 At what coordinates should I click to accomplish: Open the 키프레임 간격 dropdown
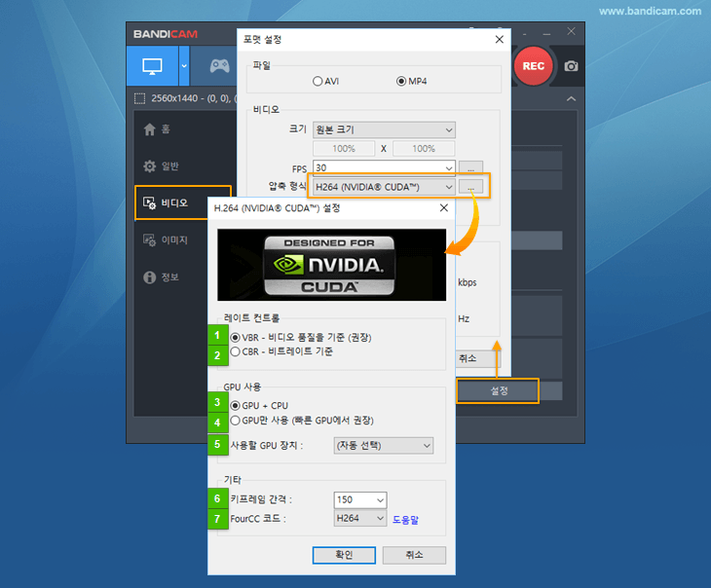point(360,499)
